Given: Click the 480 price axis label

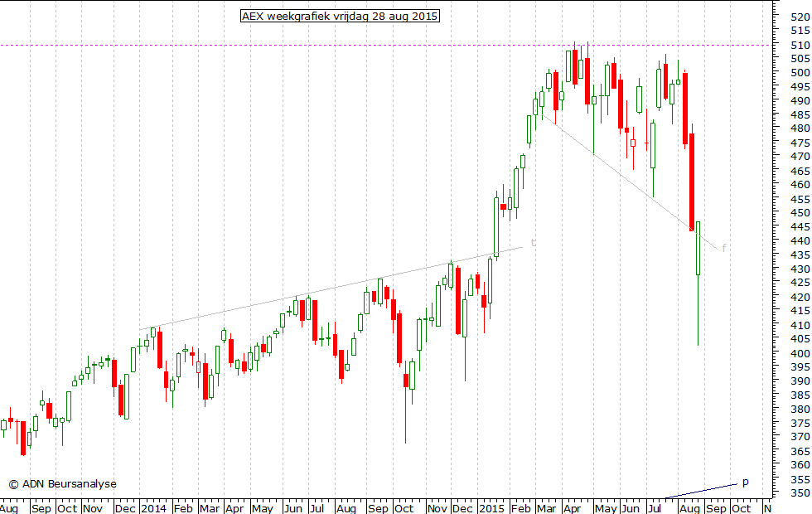Looking at the screenshot, I should point(800,128).
